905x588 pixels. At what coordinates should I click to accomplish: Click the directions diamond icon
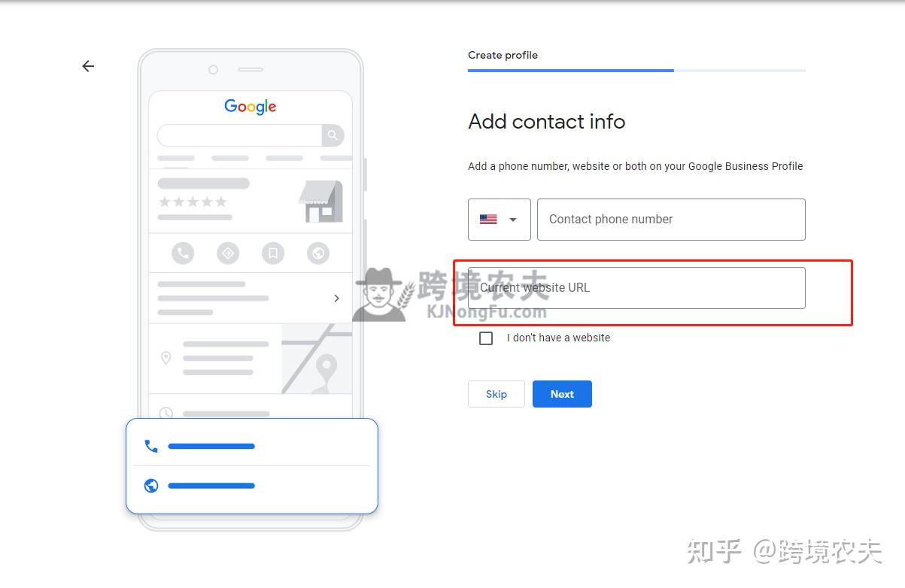(x=228, y=253)
